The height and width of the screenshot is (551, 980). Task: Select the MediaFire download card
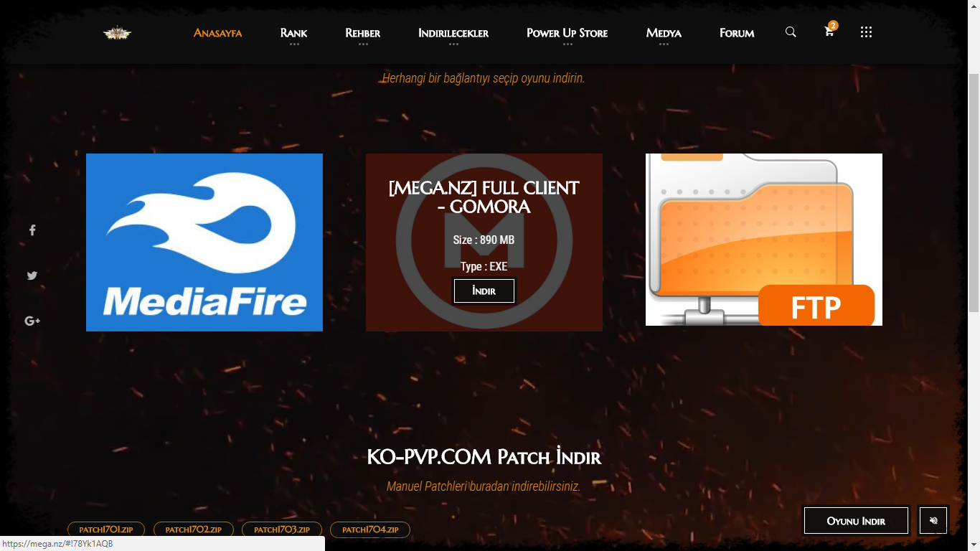tap(204, 242)
